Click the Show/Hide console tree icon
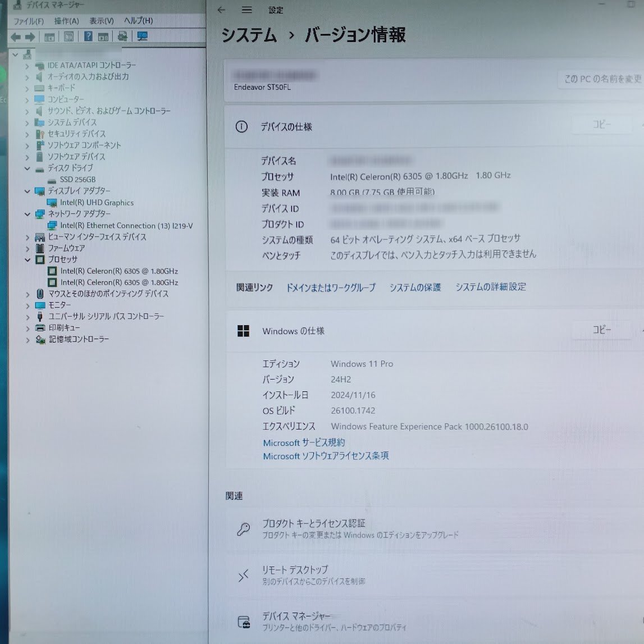The image size is (644, 644). [x=50, y=36]
